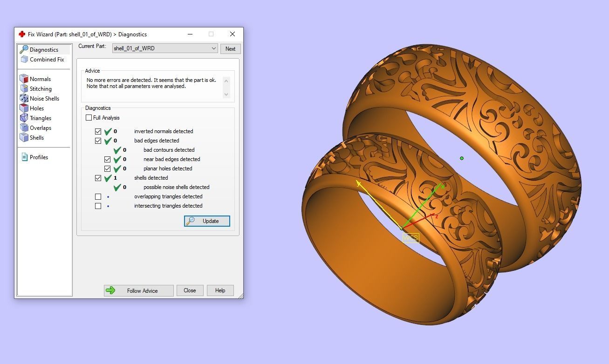Viewport: 609px width, 364px height.
Task: Go to Normals fix page
Action: (40, 79)
